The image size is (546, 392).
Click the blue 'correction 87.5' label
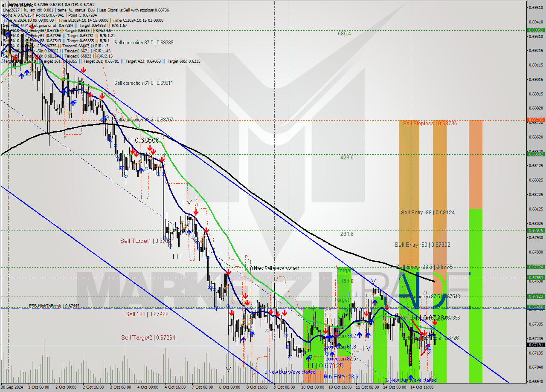click(x=342, y=359)
